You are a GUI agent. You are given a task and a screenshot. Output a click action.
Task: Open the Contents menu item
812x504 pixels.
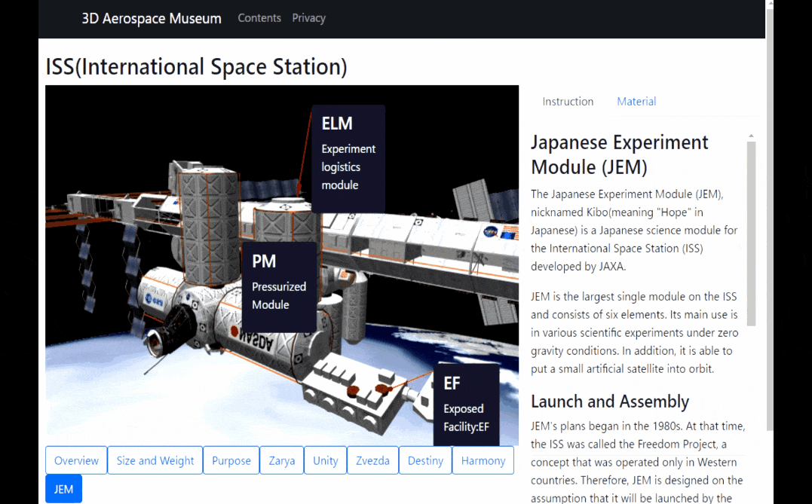[259, 18]
